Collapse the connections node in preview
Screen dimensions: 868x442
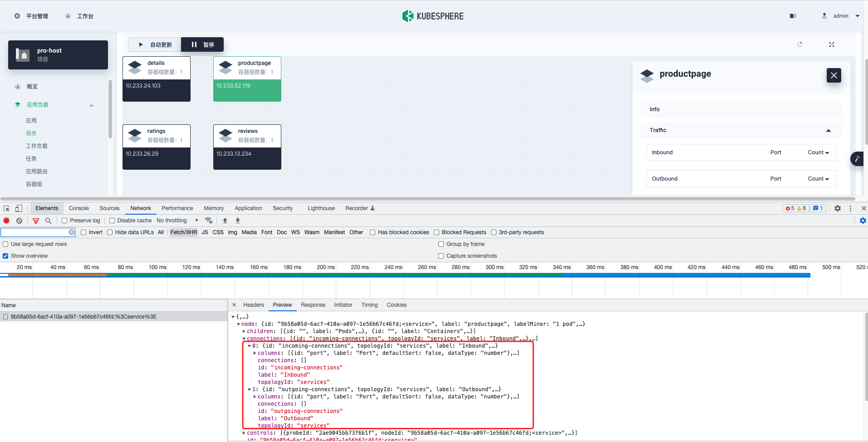coord(244,339)
